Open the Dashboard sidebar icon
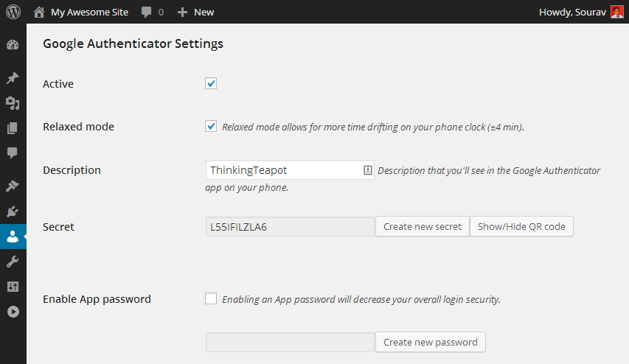This screenshot has width=629, height=364. (x=13, y=45)
